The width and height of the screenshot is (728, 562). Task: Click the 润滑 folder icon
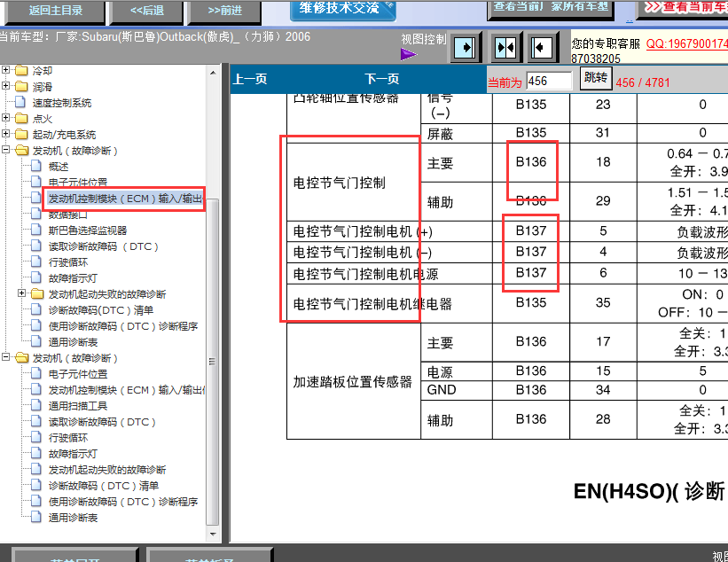(x=21, y=87)
